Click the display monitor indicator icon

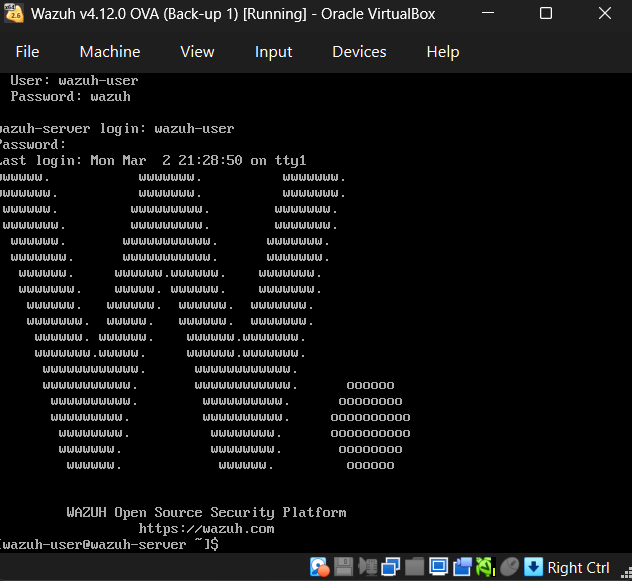click(437, 567)
